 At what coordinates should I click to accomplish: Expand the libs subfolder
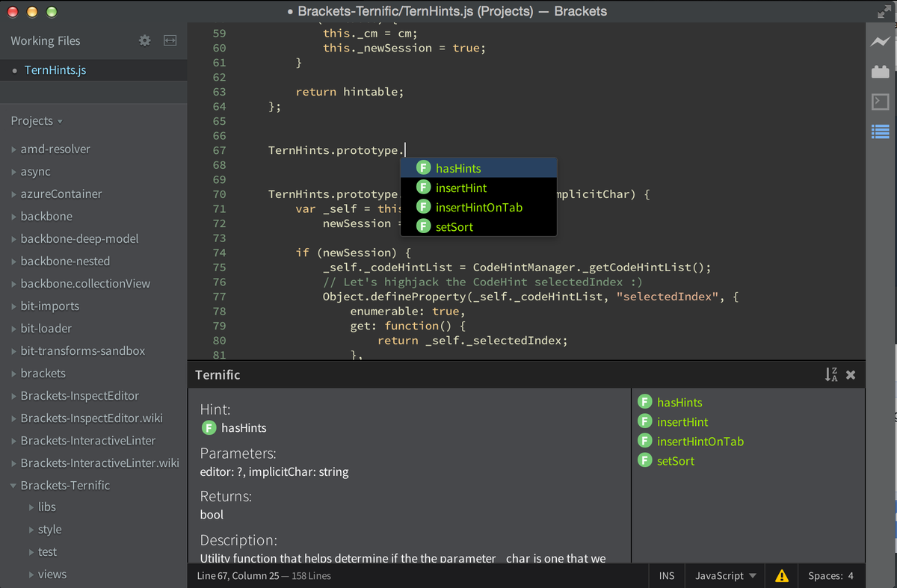click(31, 507)
